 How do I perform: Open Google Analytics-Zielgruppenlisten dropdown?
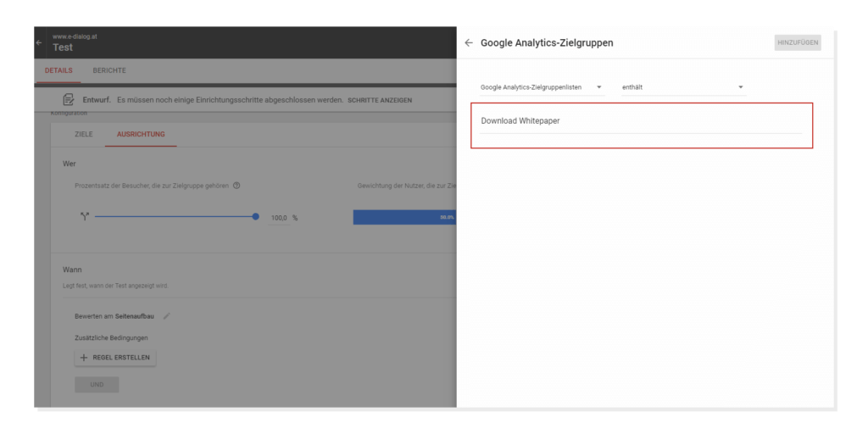coord(540,87)
